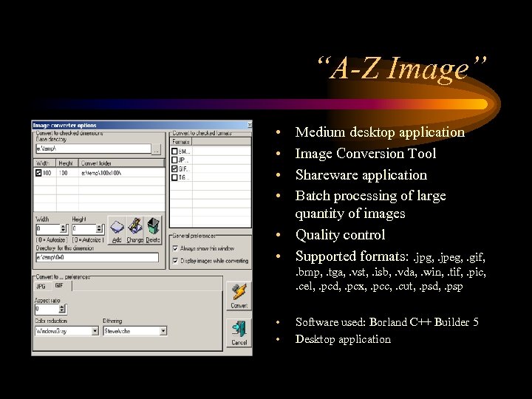Click the Width spinner arrows
Screen dimensions: 532x399
pos(64,229)
